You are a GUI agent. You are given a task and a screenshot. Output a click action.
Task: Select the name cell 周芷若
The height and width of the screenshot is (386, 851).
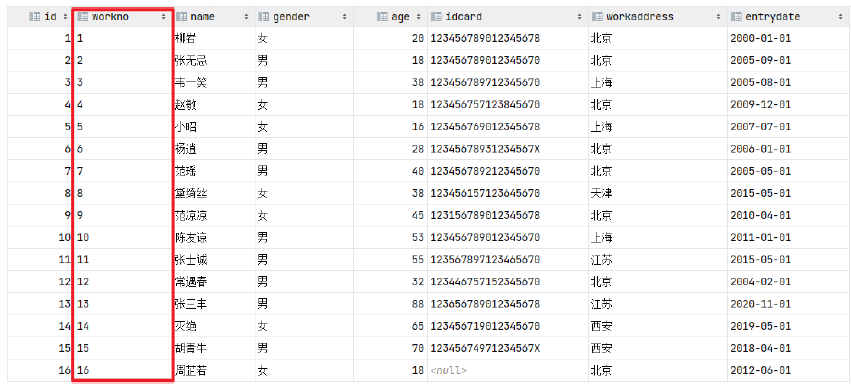coord(214,371)
